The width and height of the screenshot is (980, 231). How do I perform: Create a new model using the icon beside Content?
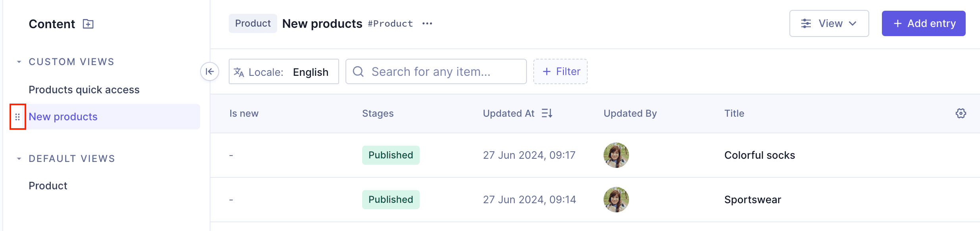pyautogui.click(x=87, y=24)
